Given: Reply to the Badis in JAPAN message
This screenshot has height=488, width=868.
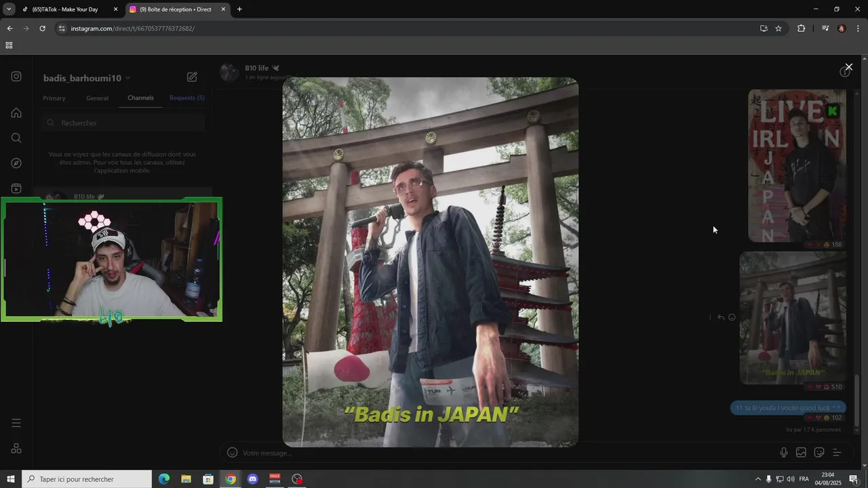Looking at the screenshot, I should pos(721,317).
